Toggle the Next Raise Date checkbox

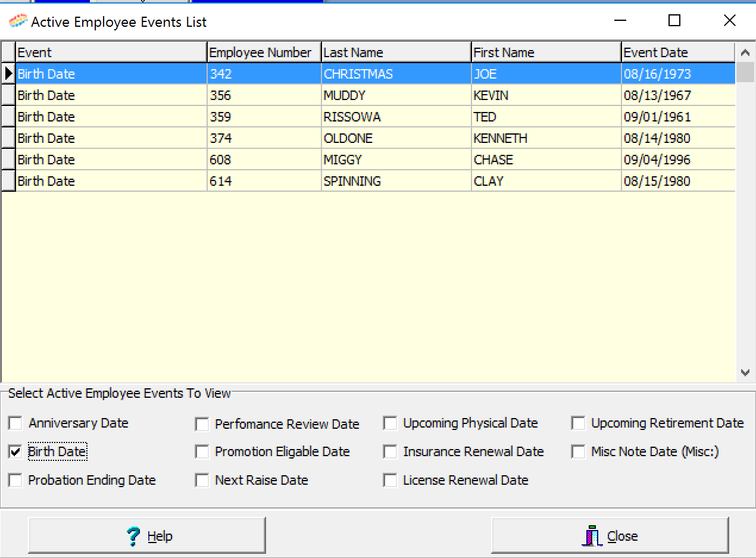(202, 480)
